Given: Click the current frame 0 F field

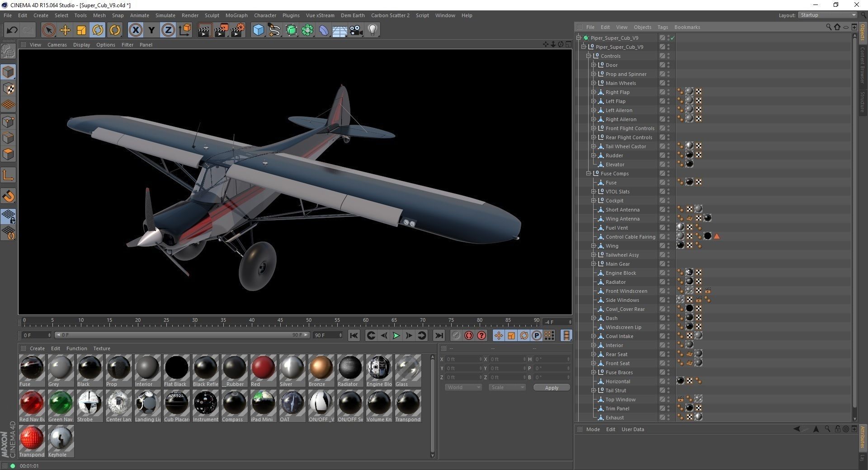Looking at the screenshot, I should click(37, 335).
